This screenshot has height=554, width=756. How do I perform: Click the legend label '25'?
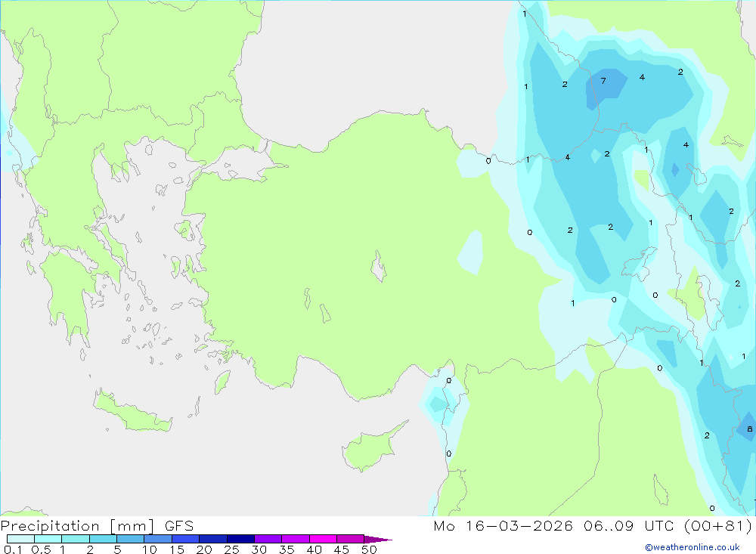click(x=232, y=549)
